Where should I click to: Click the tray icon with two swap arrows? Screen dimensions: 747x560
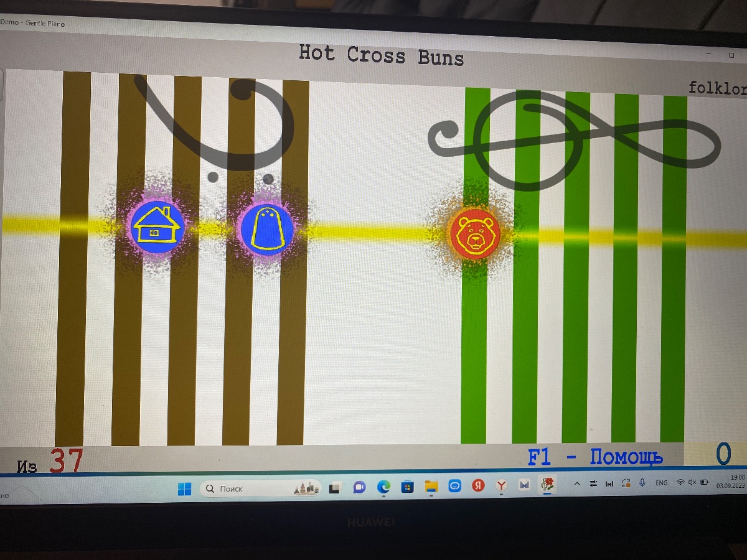(x=593, y=483)
